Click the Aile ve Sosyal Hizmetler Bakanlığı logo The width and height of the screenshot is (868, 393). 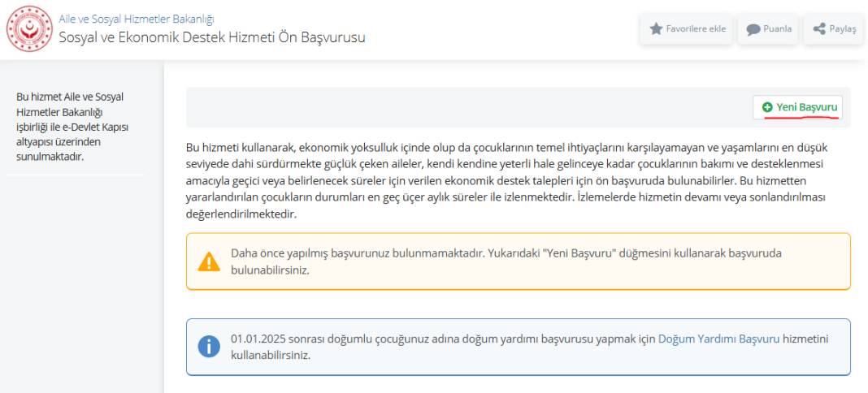tap(29, 28)
